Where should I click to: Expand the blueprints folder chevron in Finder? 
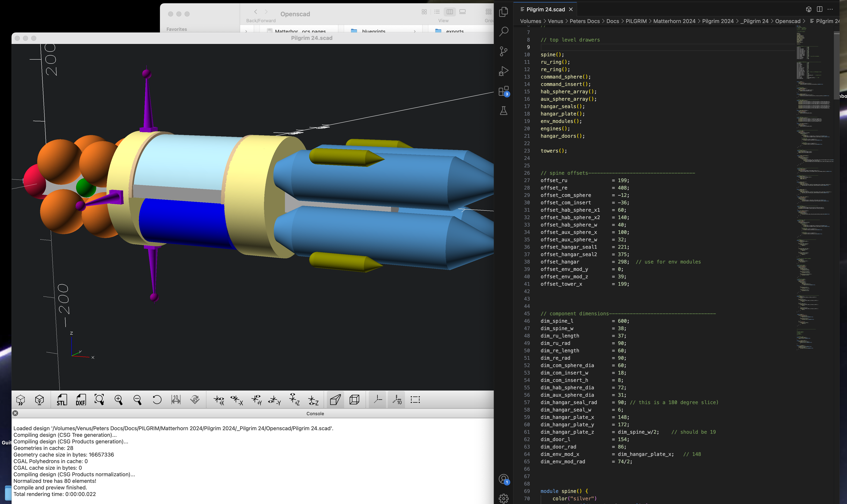pos(415,31)
